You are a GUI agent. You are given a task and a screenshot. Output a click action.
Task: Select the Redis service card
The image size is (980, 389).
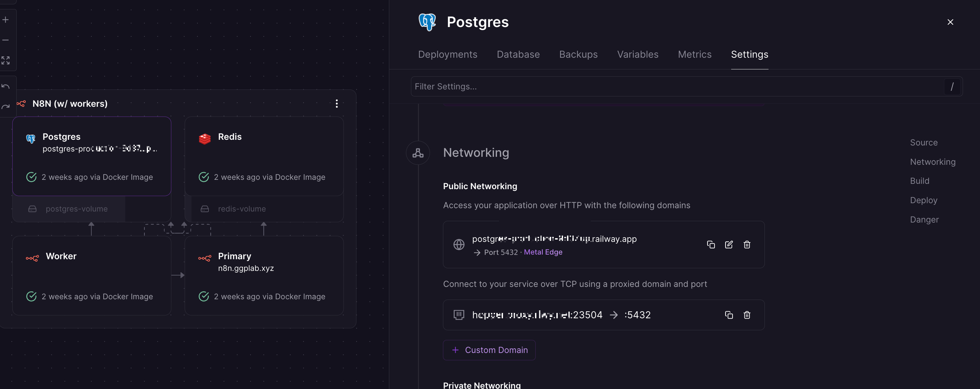click(264, 156)
